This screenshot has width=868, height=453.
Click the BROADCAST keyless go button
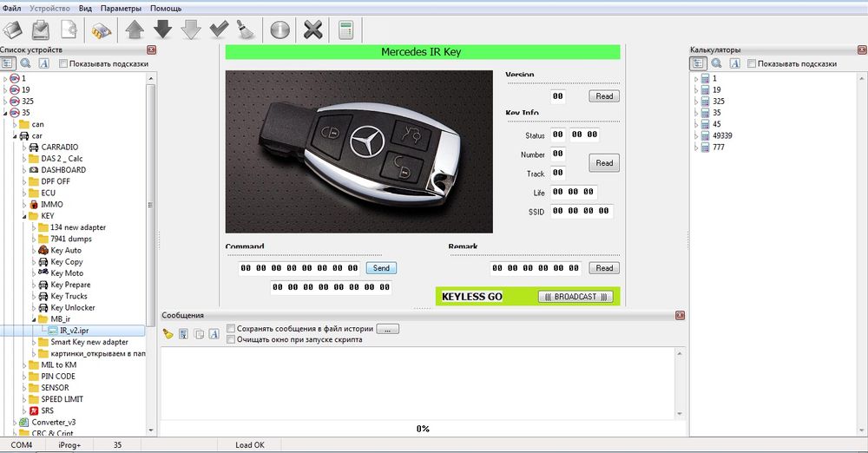(575, 297)
